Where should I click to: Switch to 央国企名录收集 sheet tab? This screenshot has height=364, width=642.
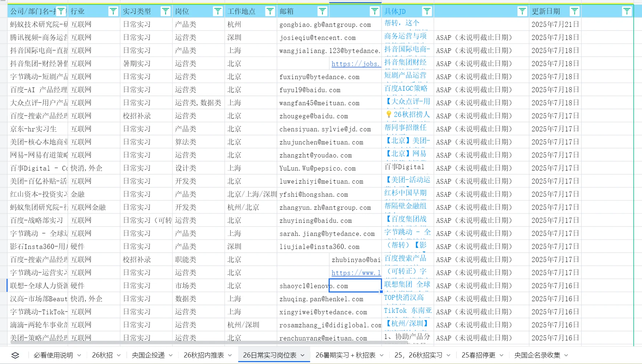pyautogui.click(x=537, y=355)
